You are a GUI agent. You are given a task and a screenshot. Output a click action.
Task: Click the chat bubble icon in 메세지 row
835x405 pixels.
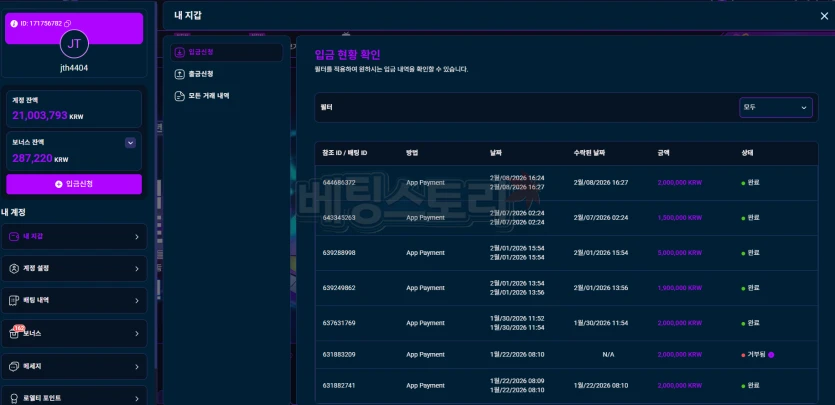[x=14, y=367]
